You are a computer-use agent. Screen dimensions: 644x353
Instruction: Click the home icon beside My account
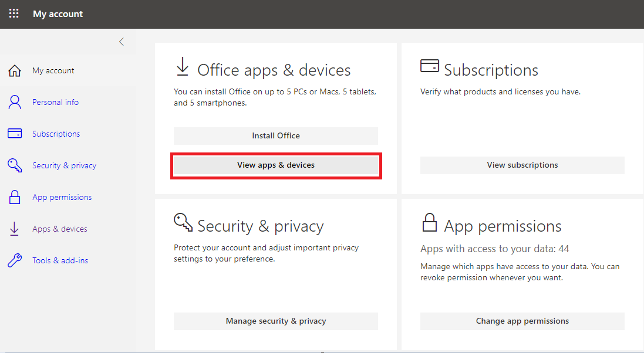pyautogui.click(x=15, y=70)
